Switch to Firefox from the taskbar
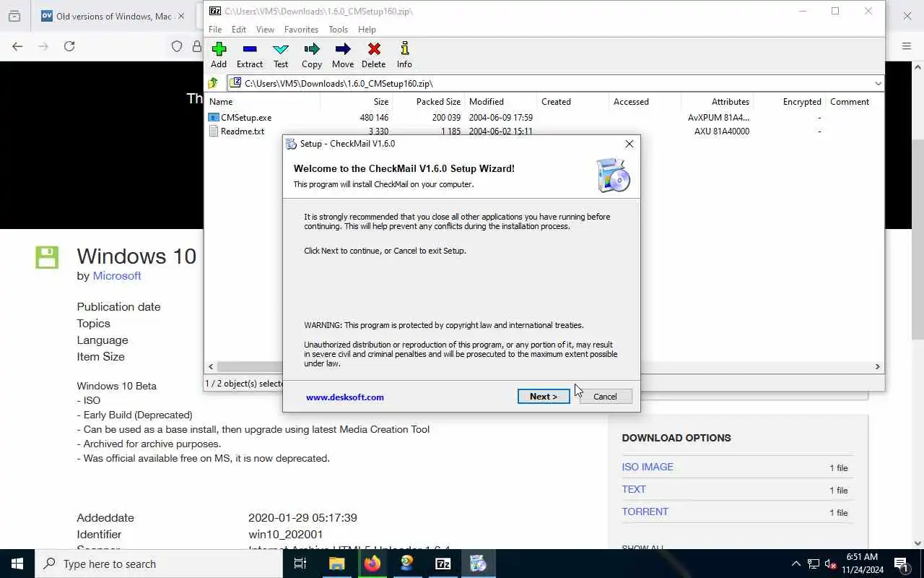This screenshot has height=578, width=924. click(372, 564)
